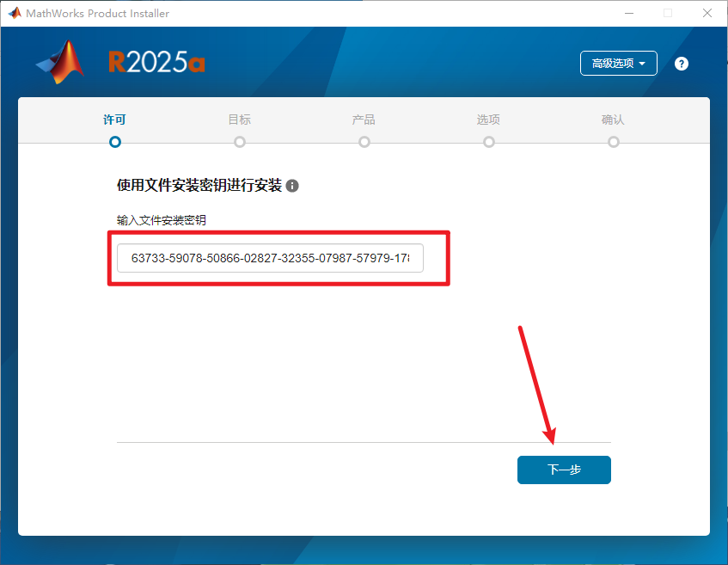
Task: Select the 目标 step tab
Action: 240,120
